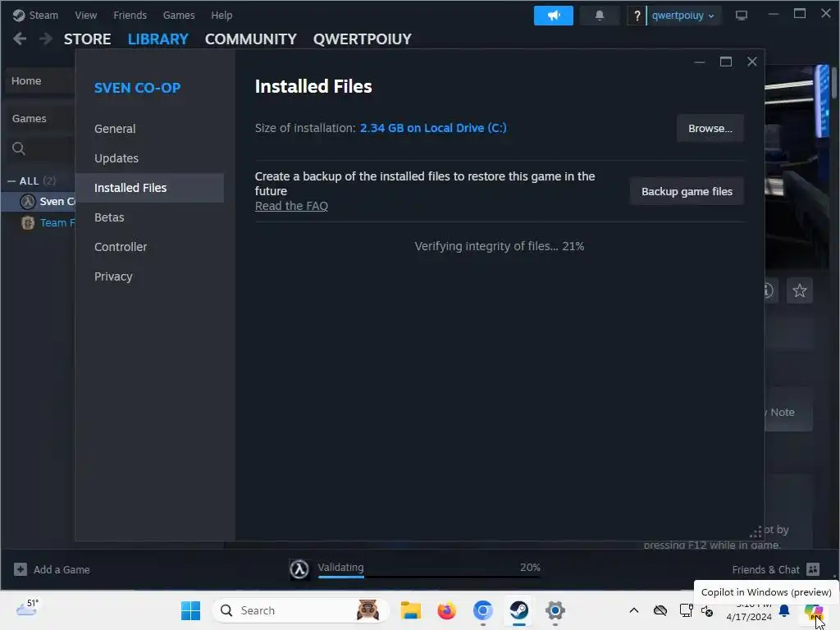
Task: Open the Steam menu
Action: (43, 15)
